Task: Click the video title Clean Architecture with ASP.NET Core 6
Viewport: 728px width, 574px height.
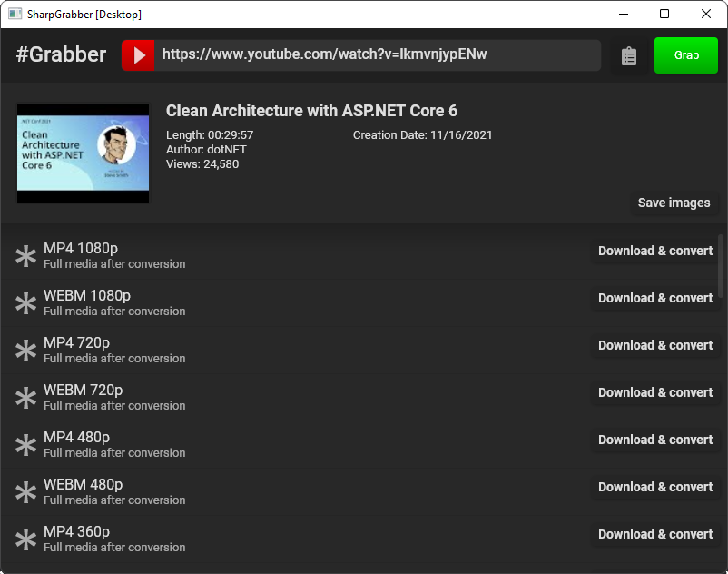Action: click(x=313, y=110)
